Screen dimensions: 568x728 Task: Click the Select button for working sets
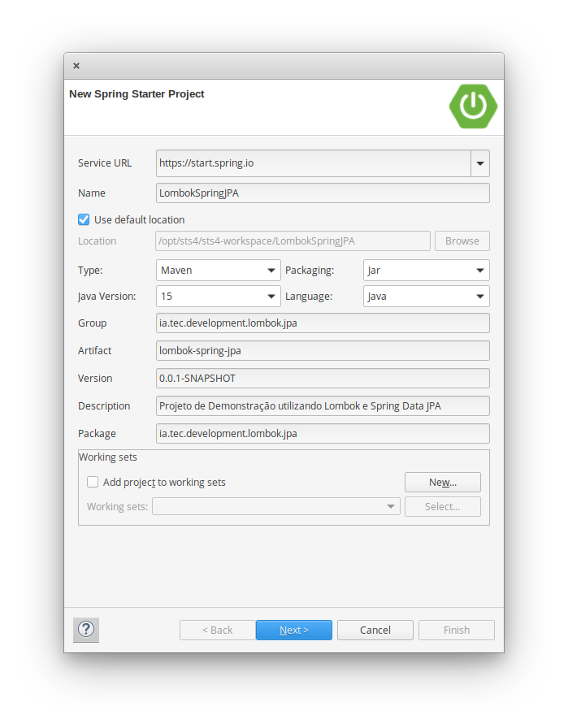[x=442, y=506]
